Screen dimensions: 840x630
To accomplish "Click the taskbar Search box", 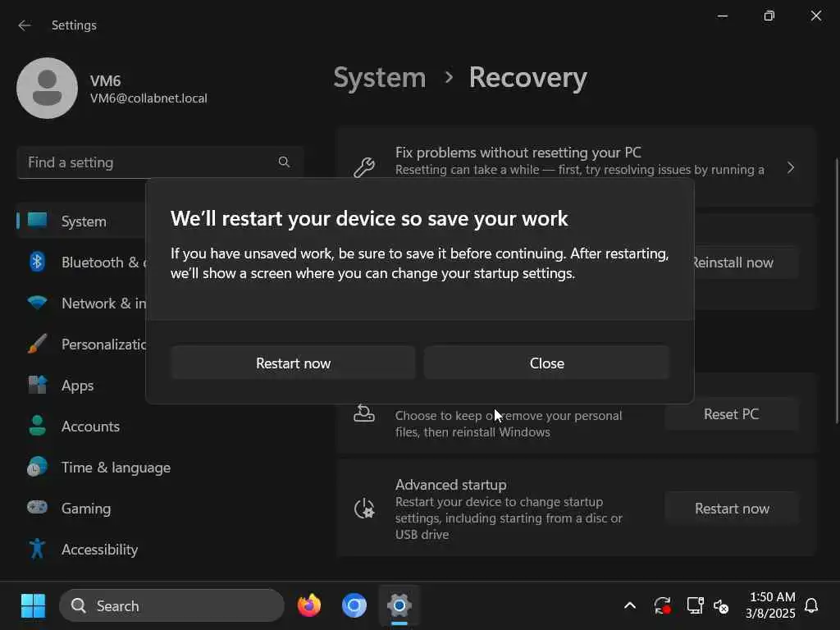I will (x=171, y=606).
